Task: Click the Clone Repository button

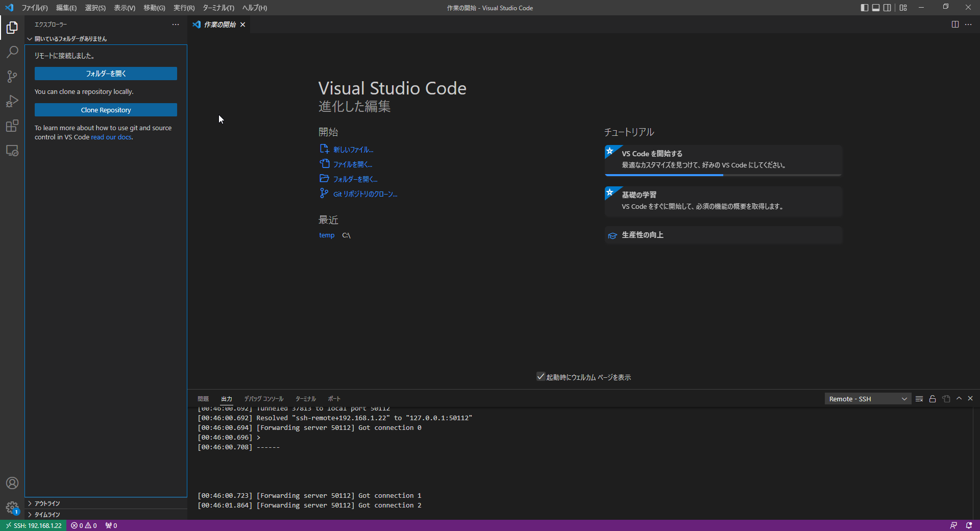Action: point(106,110)
